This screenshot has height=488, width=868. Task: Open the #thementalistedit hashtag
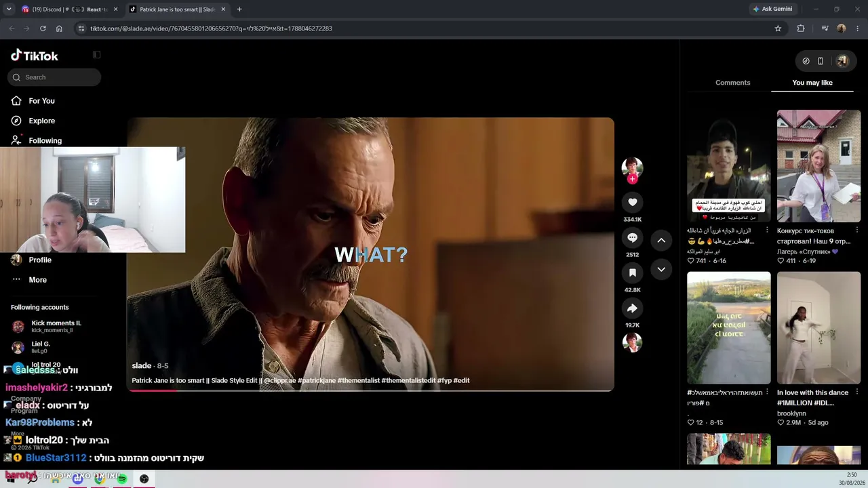408,381
